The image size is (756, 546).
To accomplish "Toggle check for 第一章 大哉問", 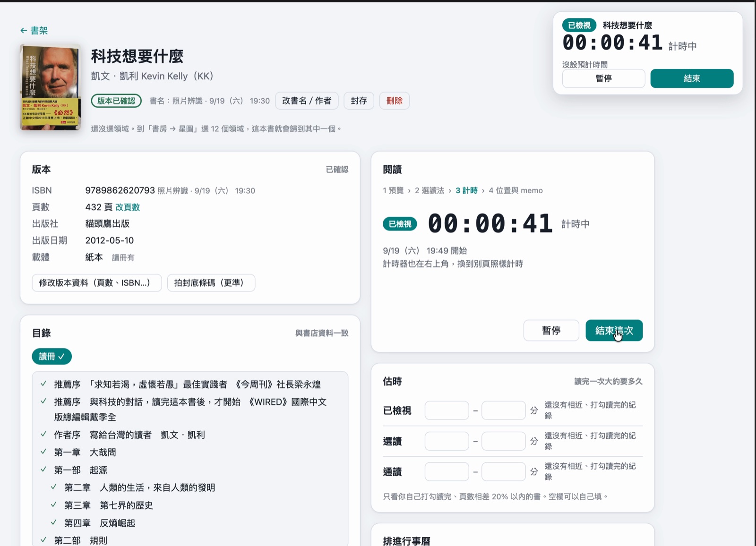I will (x=43, y=452).
